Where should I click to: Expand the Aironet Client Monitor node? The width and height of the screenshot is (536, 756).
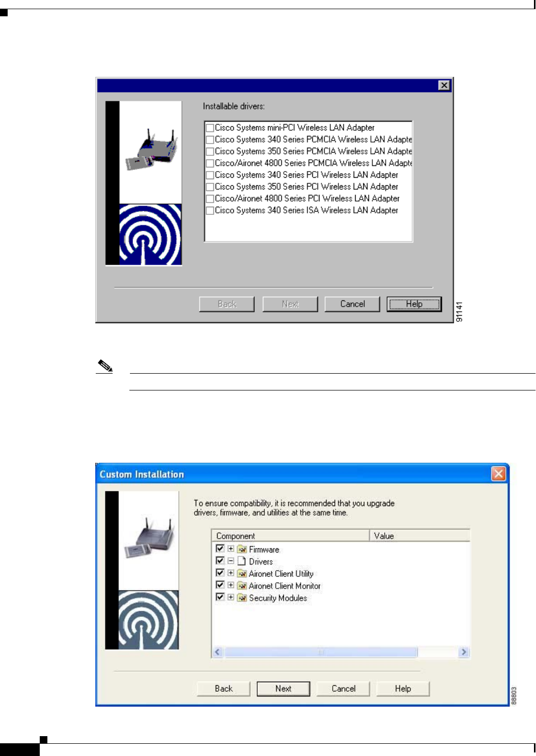coord(231,585)
